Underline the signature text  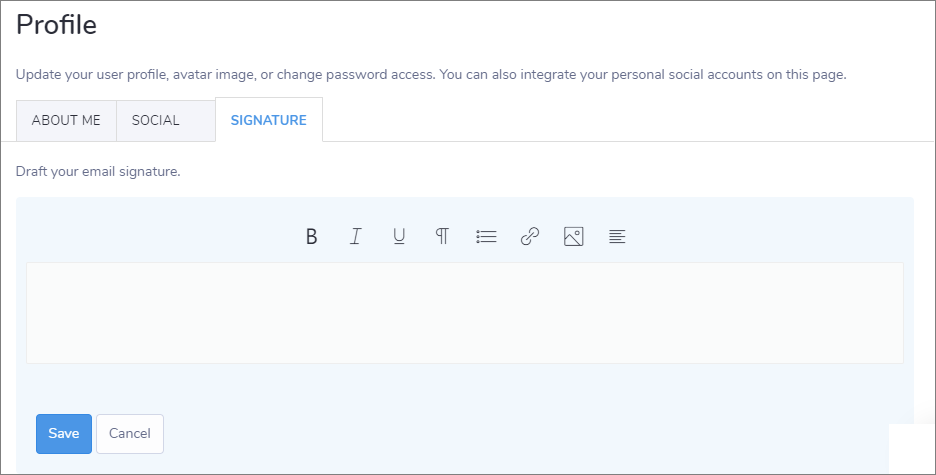click(x=399, y=237)
